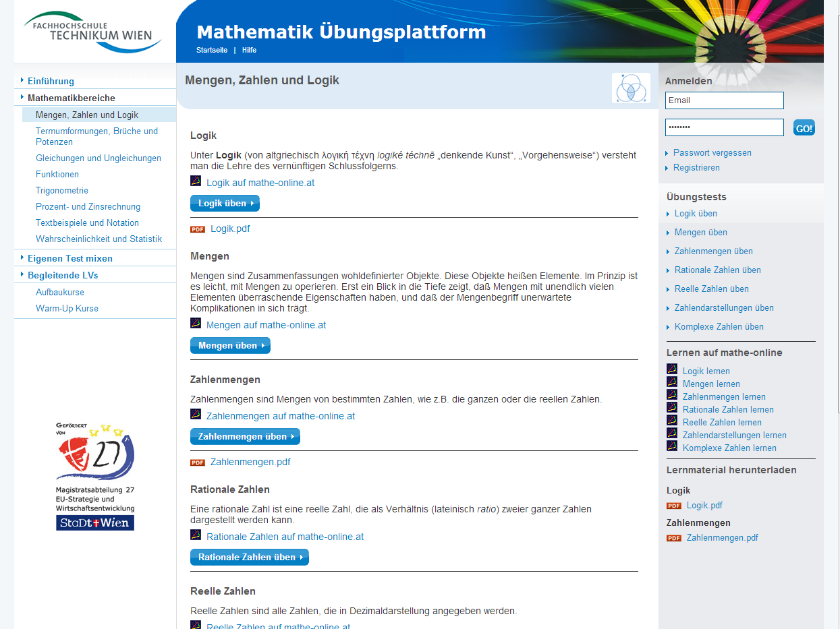Open 'Mengen, Zahlen und Logik' in sidebar
The image size is (840, 629).
(x=87, y=115)
